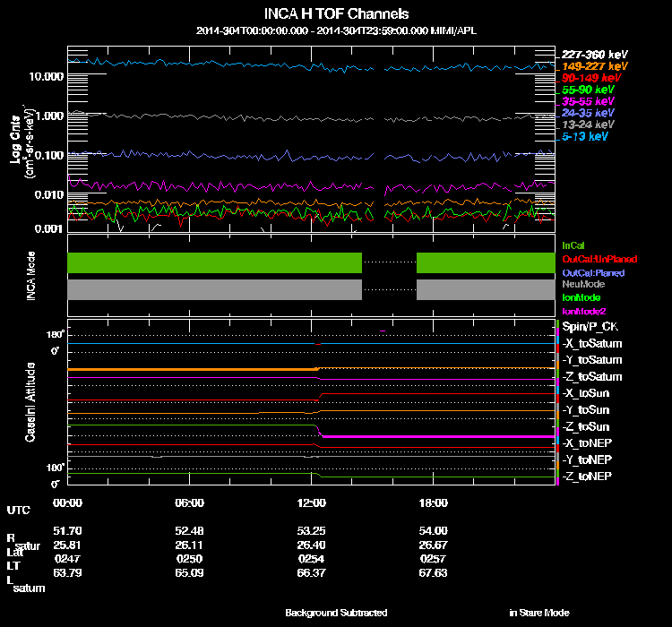Viewport: 672px width, 627px height.
Task: Click the 12:00 UTC time label
Action: pos(311,502)
